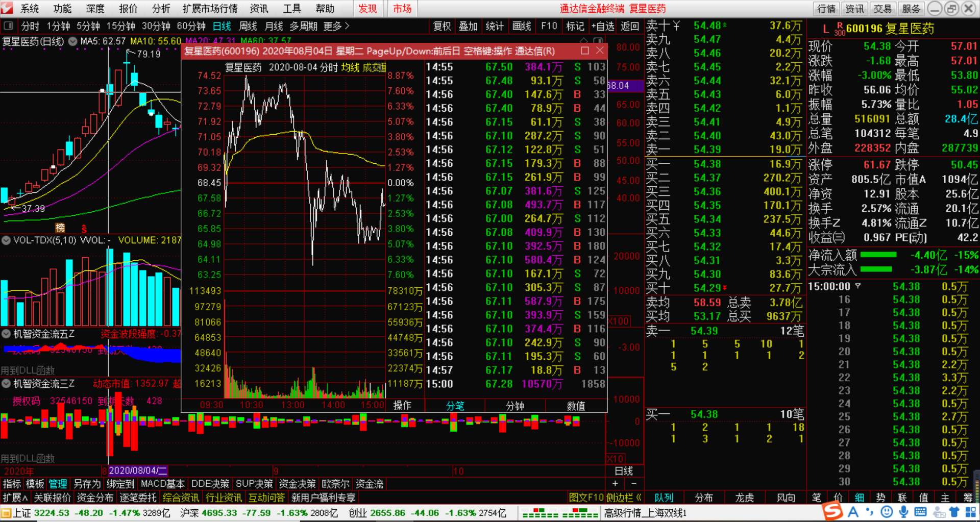Open the 更多 periods chevron
Screen dimensions: 980x522
point(347,26)
